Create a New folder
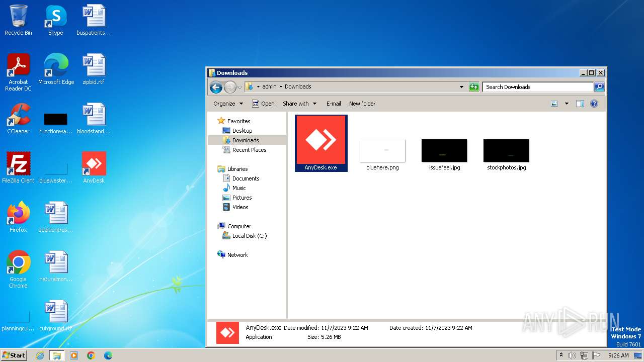The image size is (644, 362). (x=362, y=104)
